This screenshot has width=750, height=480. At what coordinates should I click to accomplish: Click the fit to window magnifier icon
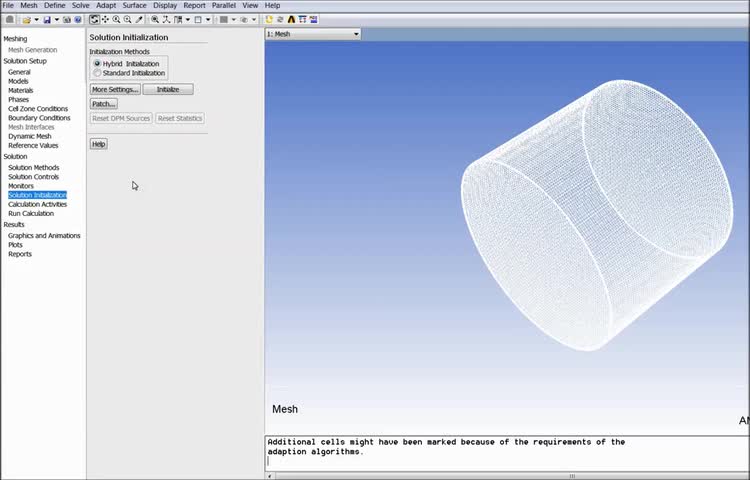[155, 20]
